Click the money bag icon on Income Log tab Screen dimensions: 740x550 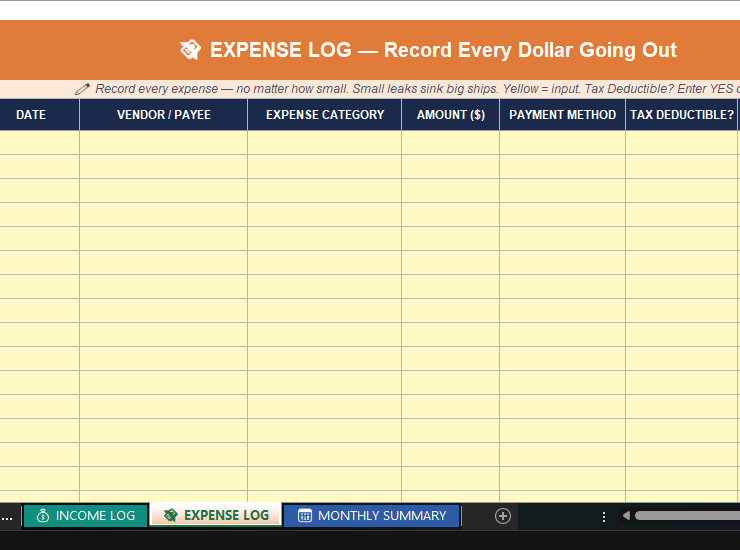point(42,516)
